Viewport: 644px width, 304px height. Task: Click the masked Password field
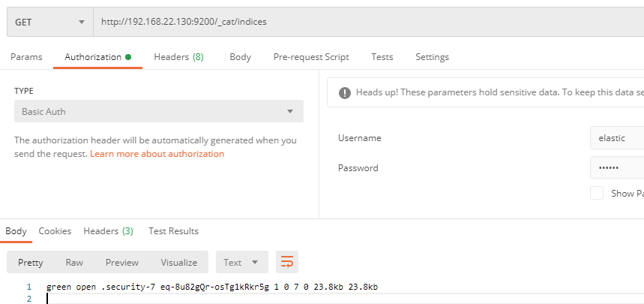[x=617, y=167]
